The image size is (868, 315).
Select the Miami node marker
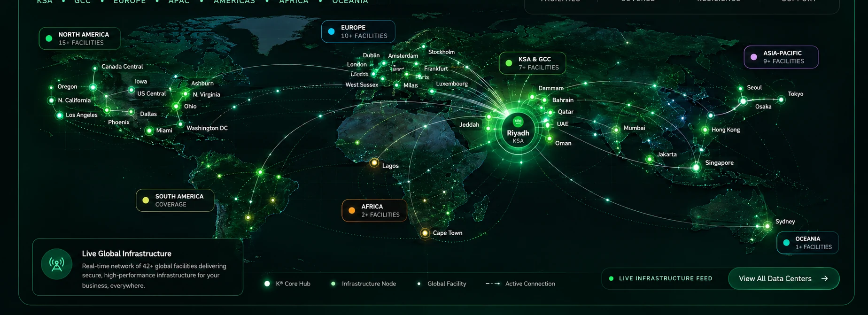point(149,131)
